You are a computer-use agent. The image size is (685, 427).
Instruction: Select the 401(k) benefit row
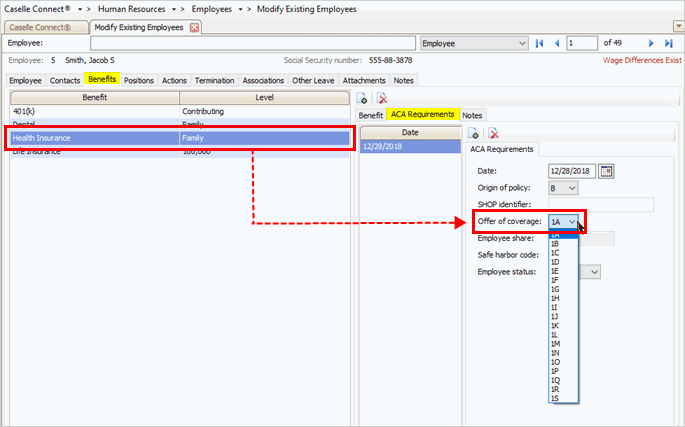pos(95,111)
